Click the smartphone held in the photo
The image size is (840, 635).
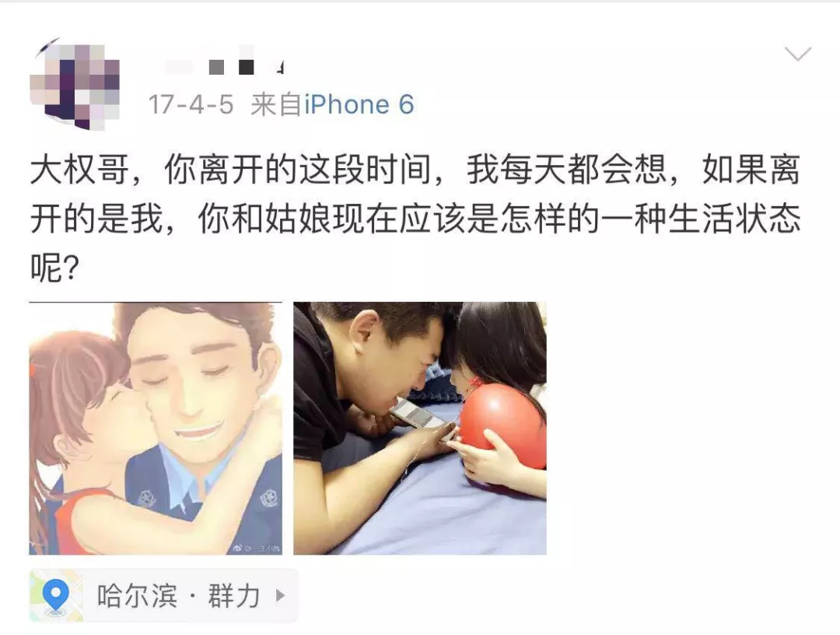[417, 414]
